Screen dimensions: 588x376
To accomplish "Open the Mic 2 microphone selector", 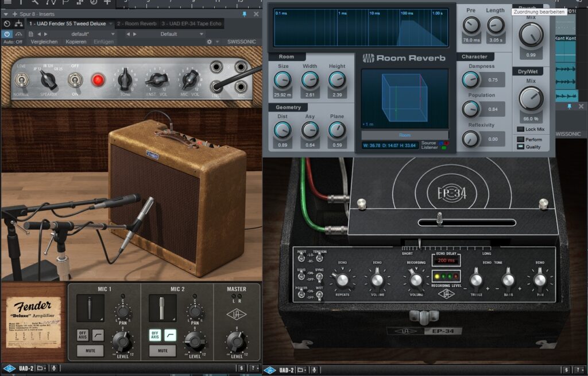I will click(x=163, y=308).
